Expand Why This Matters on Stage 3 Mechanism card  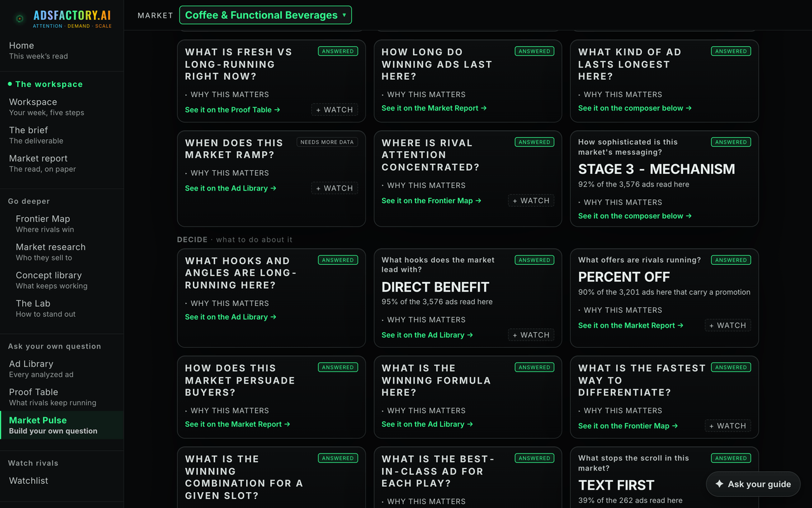tap(620, 202)
